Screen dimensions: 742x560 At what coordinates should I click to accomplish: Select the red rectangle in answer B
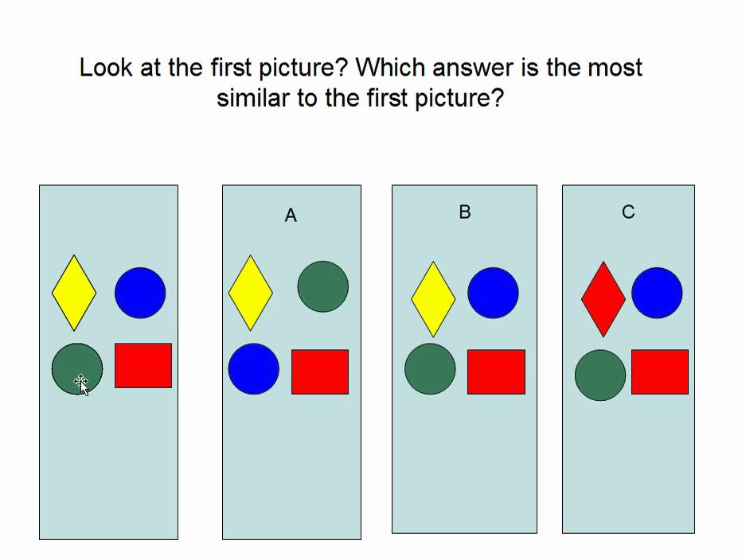496,371
